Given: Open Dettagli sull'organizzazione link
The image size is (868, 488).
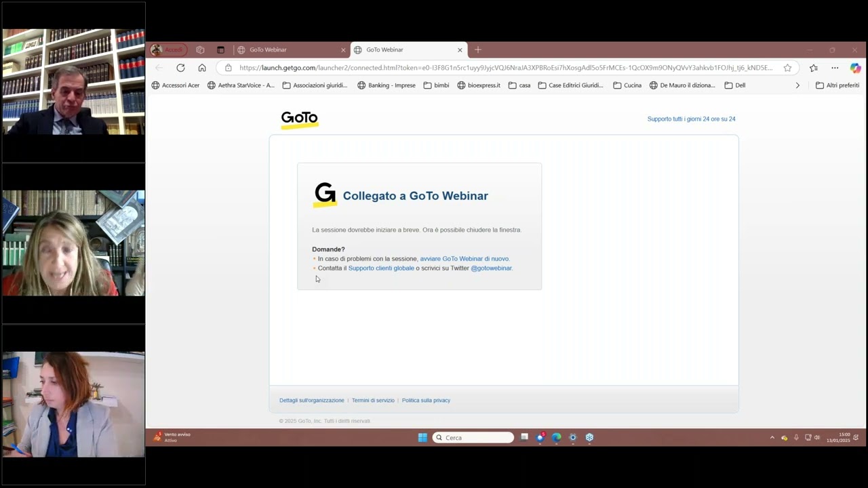Looking at the screenshot, I should [x=312, y=401].
